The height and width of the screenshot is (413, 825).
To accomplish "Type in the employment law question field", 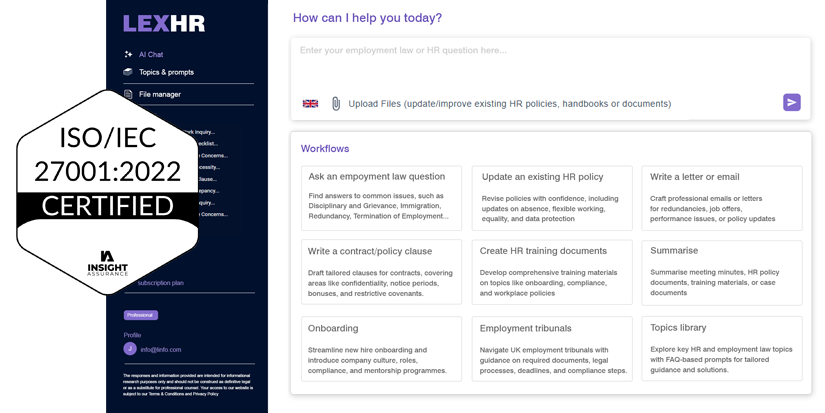I will click(x=550, y=60).
